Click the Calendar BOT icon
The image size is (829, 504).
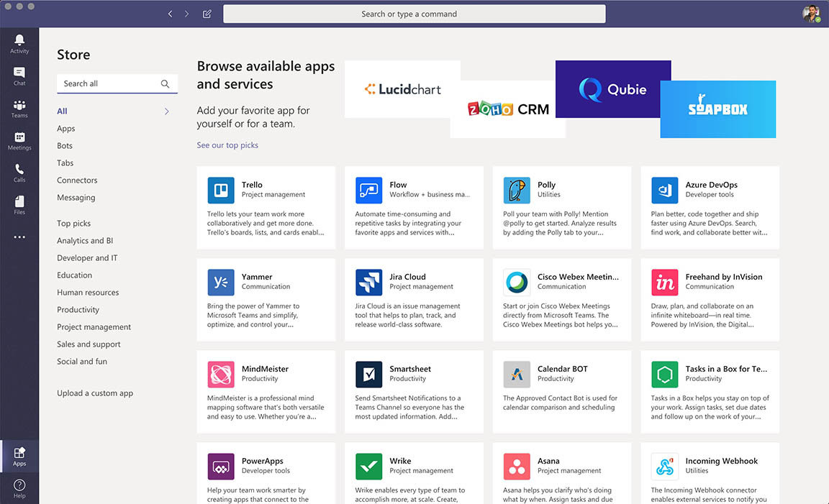pyautogui.click(x=517, y=374)
